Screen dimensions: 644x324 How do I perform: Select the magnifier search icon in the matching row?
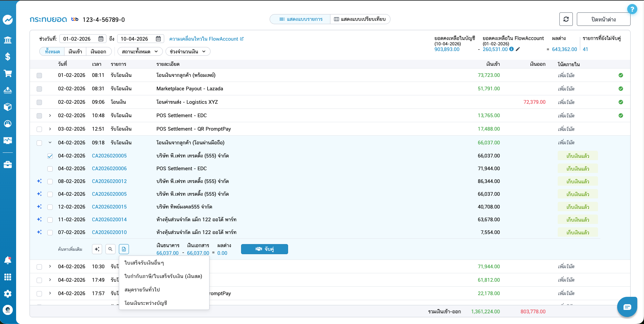(110, 249)
